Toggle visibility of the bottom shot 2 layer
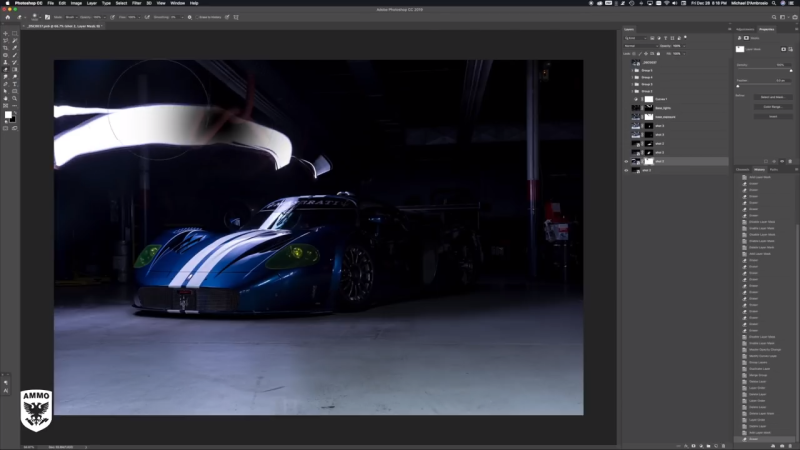 point(627,170)
